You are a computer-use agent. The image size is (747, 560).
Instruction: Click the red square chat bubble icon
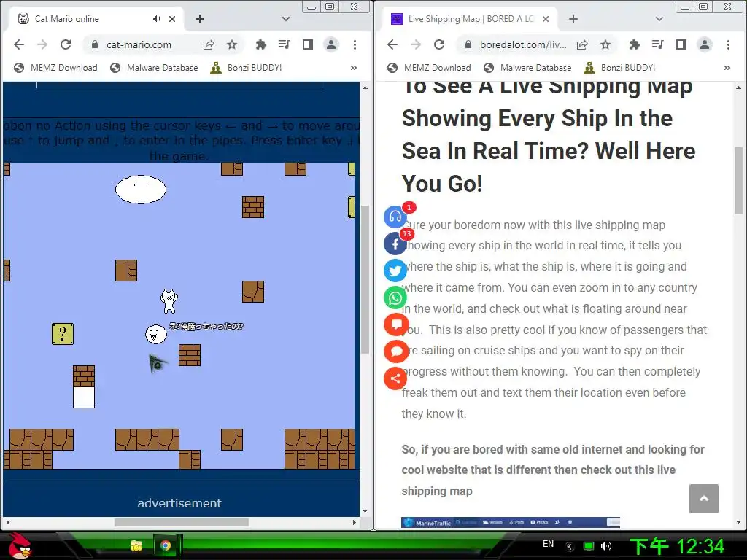point(395,324)
